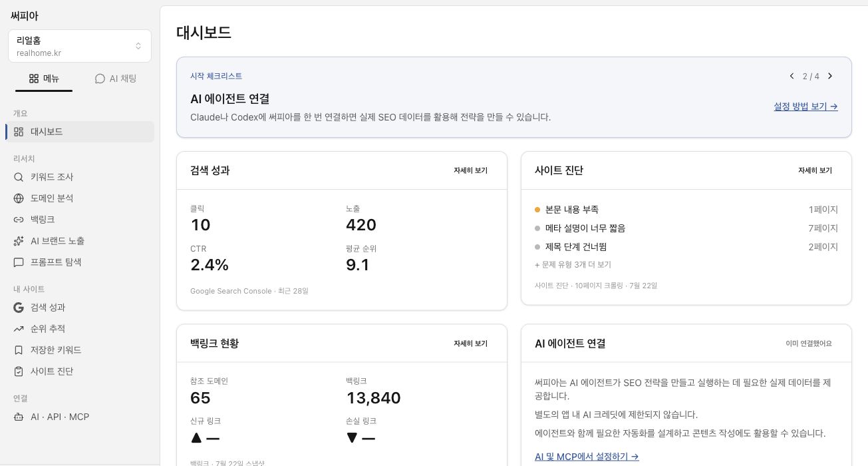Click the CTR value 2.4%
Screen dimensions: 868x466
pos(210,265)
